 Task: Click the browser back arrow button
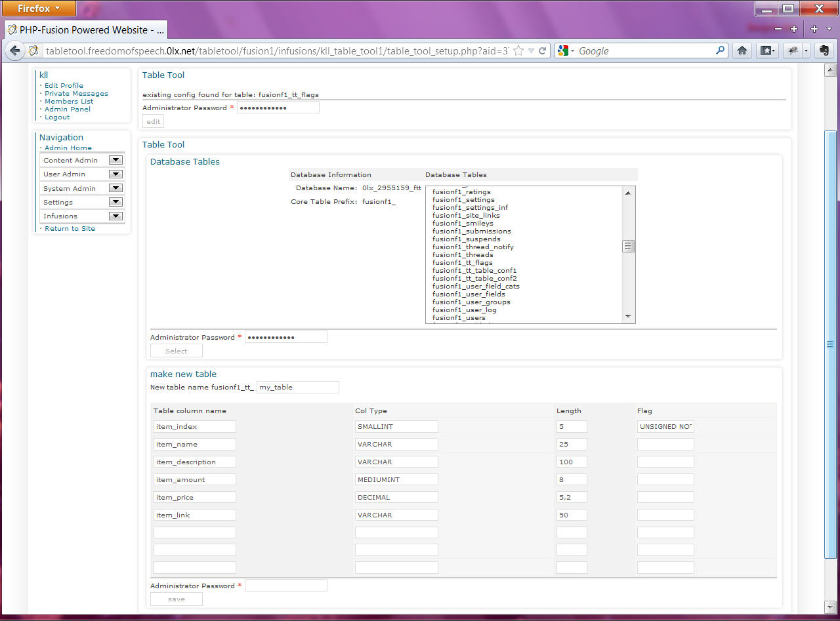coord(14,50)
